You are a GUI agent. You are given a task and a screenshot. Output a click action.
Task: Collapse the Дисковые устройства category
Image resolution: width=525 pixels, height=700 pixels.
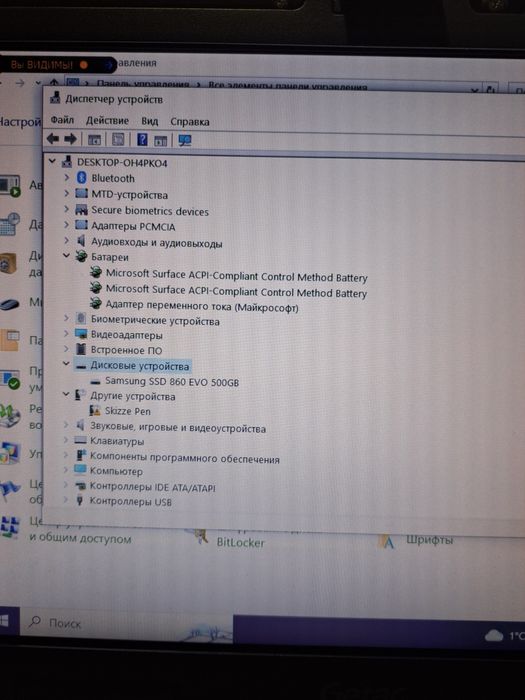66,364
